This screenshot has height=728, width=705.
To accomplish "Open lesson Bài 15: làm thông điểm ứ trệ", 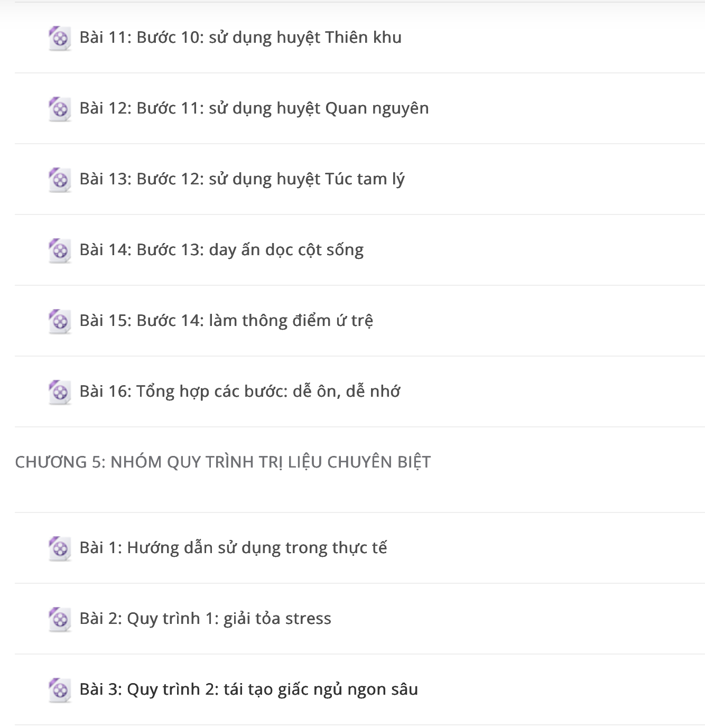I will [x=226, y=321].
